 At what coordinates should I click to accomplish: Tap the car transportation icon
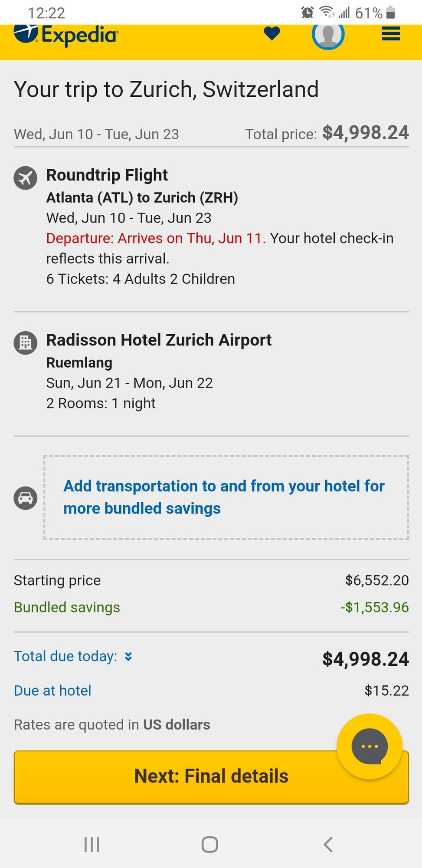(26, 498)
